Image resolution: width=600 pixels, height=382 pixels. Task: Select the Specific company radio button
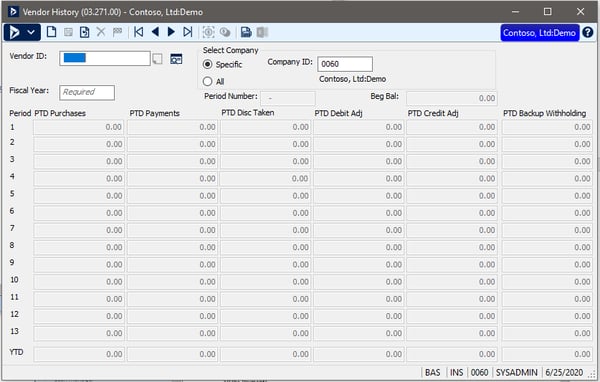coord(207,64)
